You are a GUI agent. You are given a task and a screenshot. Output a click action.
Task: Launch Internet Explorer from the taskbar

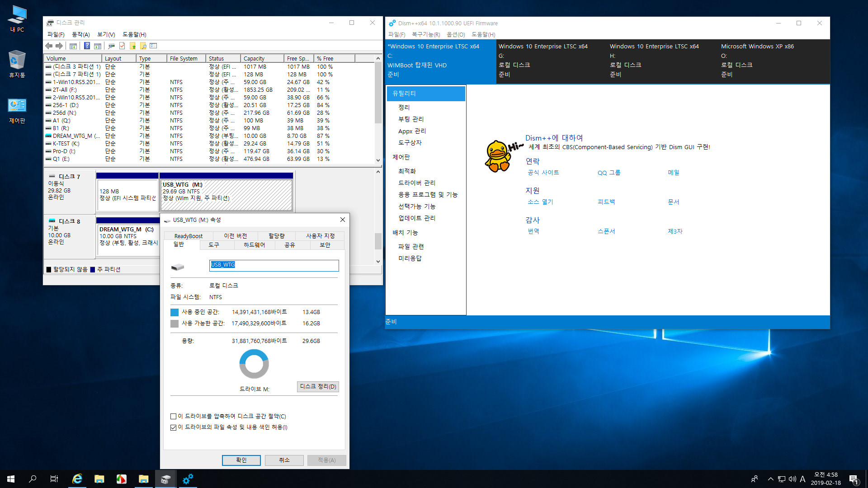[77, 479]
